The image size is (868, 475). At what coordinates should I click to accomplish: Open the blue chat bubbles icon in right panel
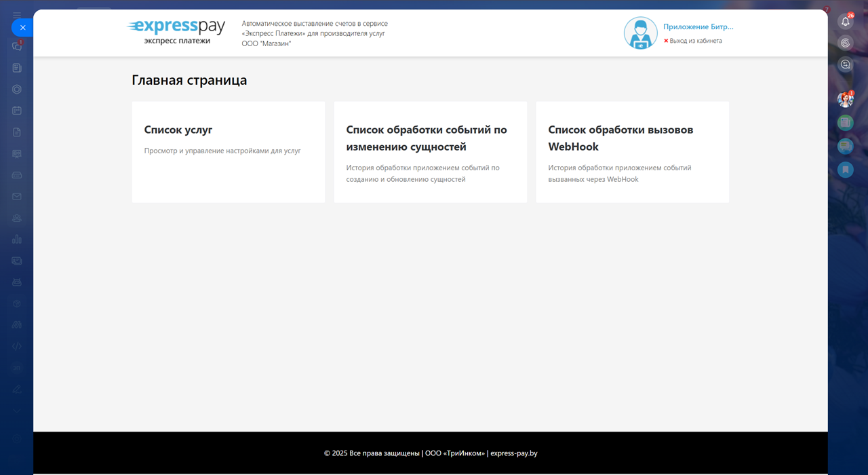pos(846,146)
